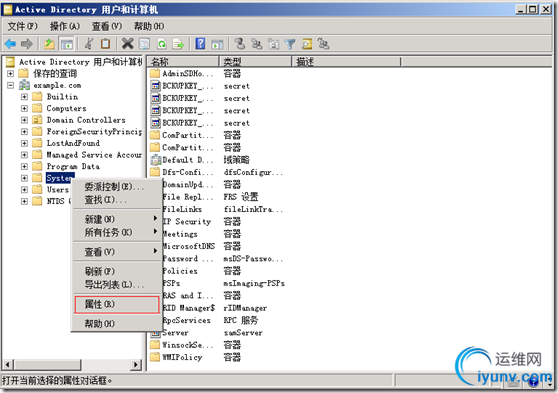Click the tree pane scrollbar right arrow
558x393 pixels.
tap(136, 365)
